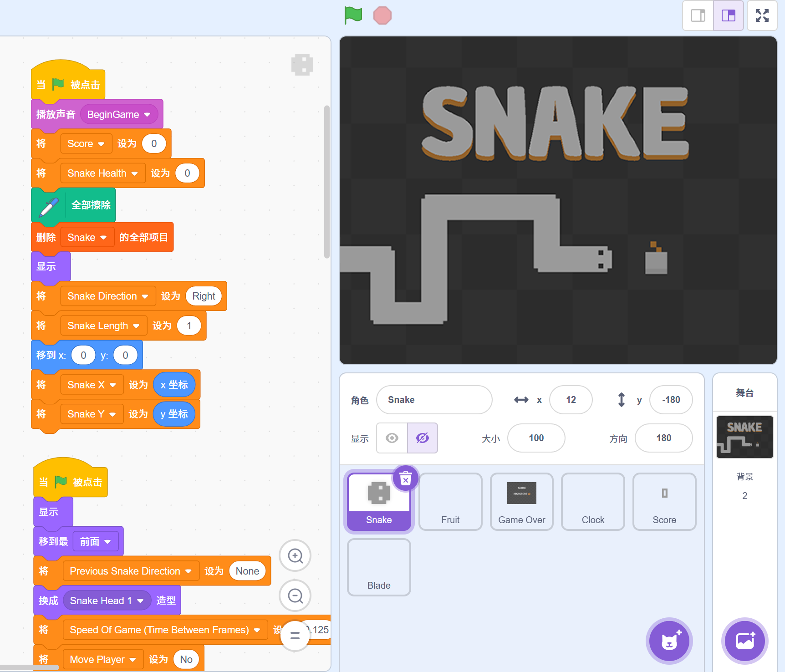This screenshot has width=785, height=672.
Task: Delete the Snake sprite with the trash icon
Action: (x=405, y=479)
